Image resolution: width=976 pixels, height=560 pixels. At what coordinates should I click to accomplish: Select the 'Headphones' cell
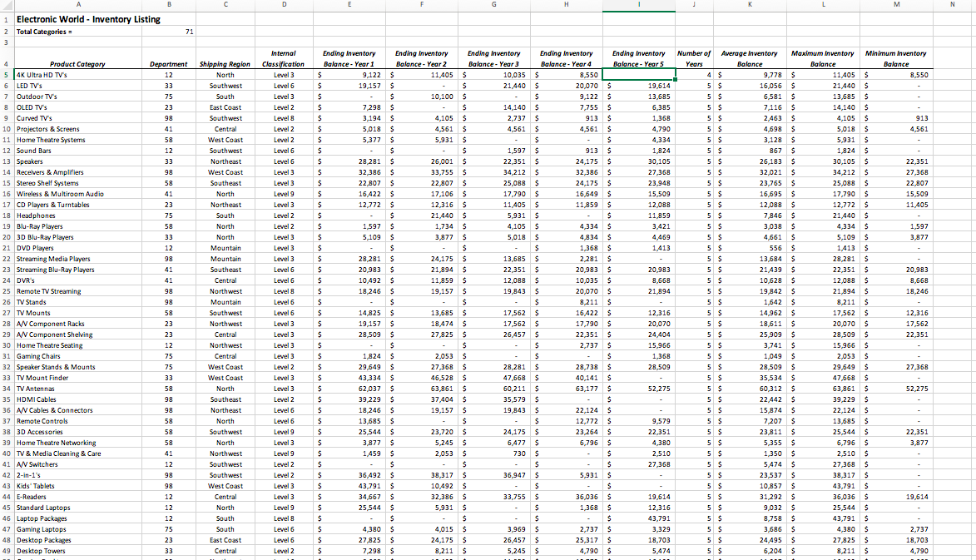tap(78, 216)
